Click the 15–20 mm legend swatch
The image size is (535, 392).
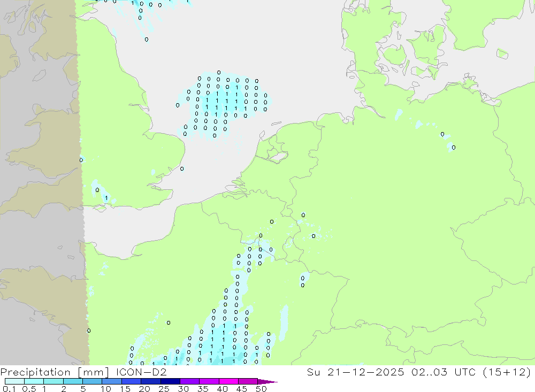point(132,381)
